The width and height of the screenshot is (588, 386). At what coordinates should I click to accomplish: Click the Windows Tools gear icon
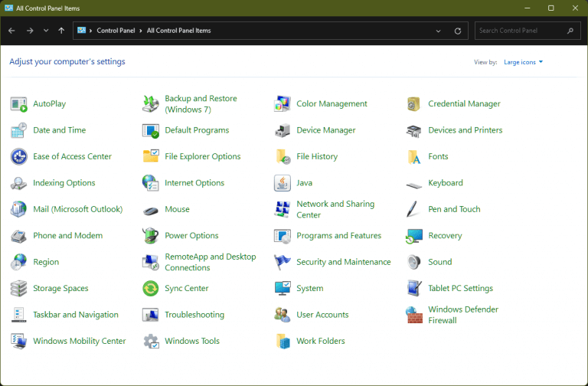click(151, 341)
